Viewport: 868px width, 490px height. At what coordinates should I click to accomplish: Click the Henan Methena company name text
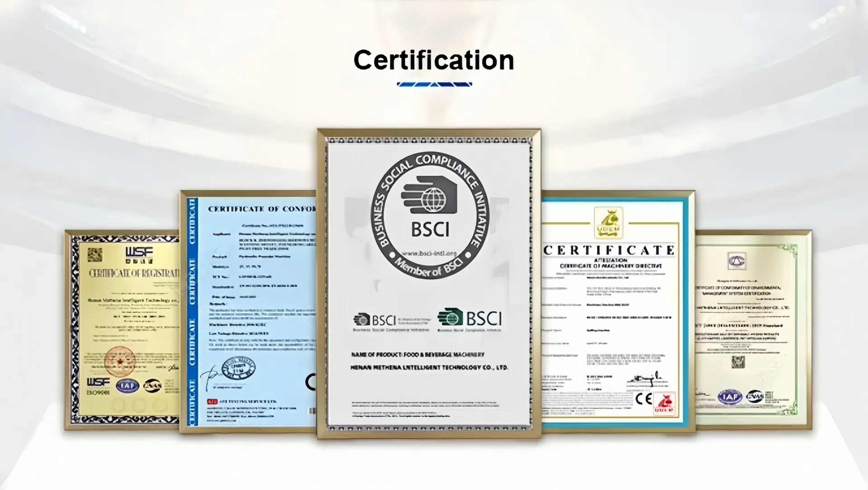click(429, 367)
